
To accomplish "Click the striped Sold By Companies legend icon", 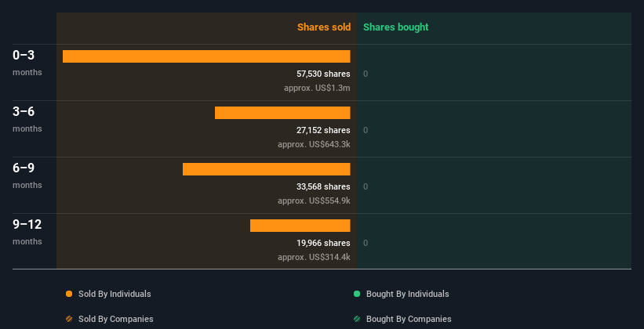I will point(69,319).
